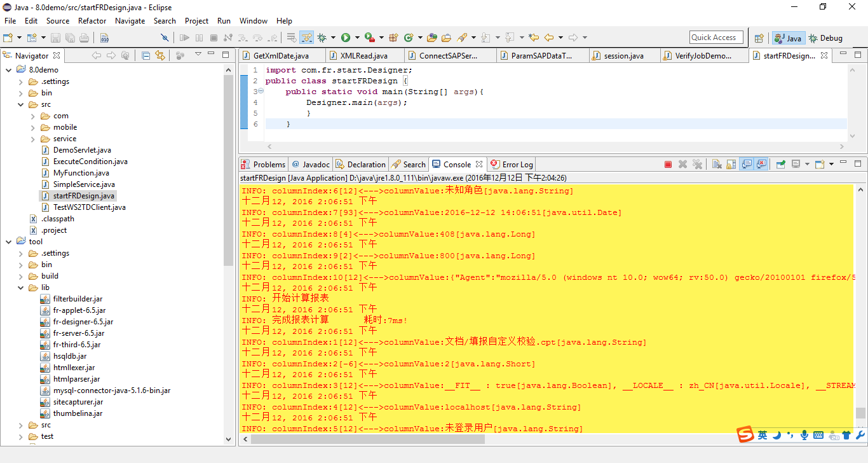Click the Search flashlight toolbar icon
The image size is (868, 463).
point(462,38)
